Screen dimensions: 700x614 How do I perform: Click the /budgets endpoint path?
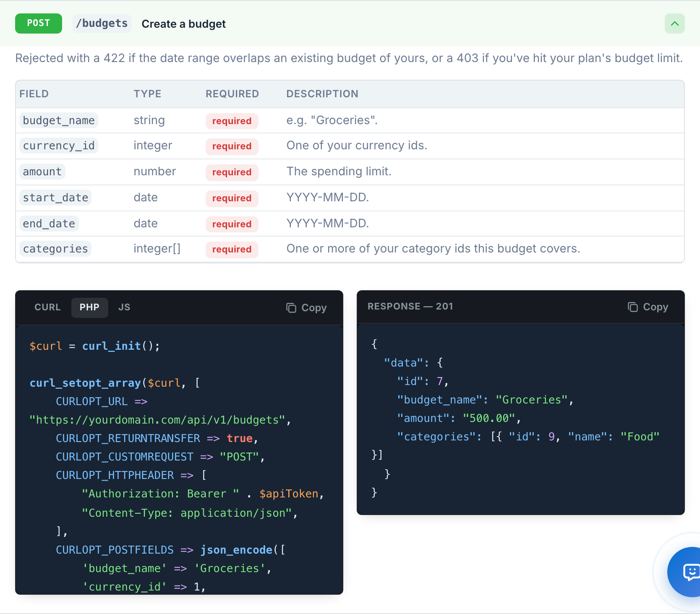pyautogui.click(x=102, y=23)
